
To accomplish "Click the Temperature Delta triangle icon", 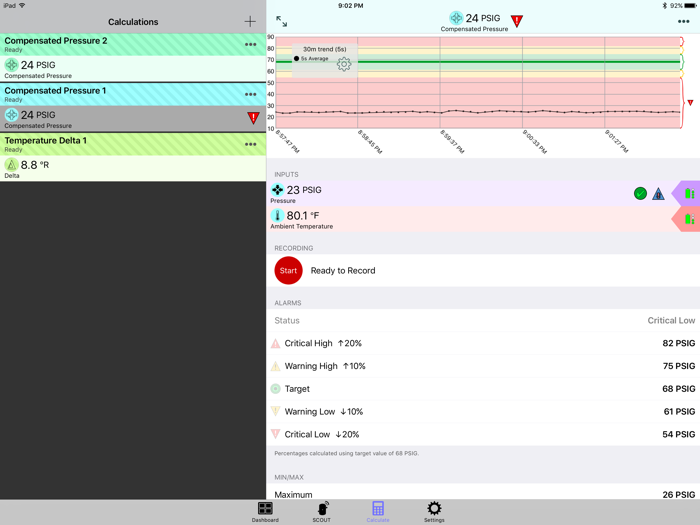I will 11,165.
